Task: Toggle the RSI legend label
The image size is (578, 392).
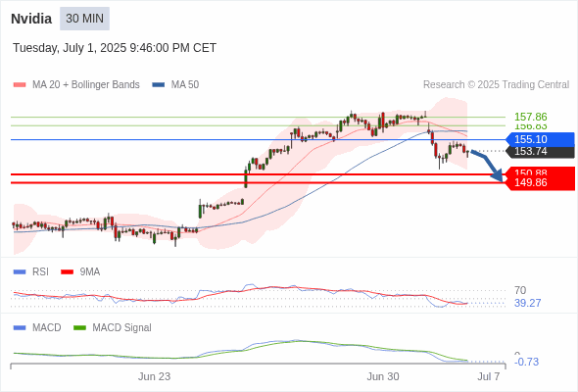Action: pos(40,271)
